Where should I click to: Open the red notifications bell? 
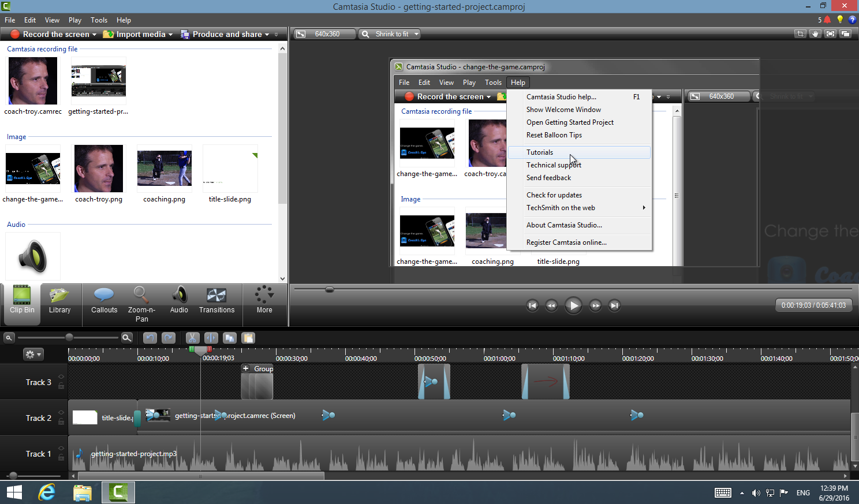[x=827, y=20]
